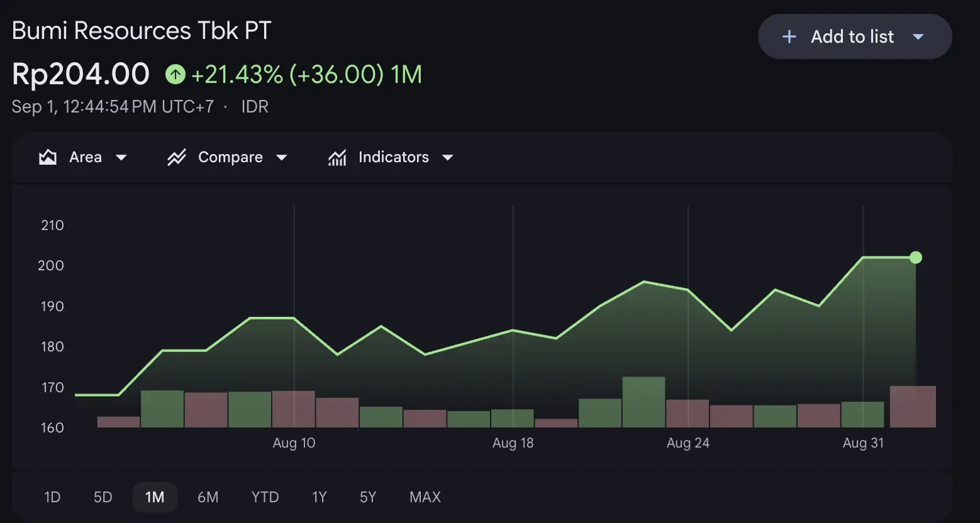
Task: Open the Compare dropdown arrow
Action: 282,157
